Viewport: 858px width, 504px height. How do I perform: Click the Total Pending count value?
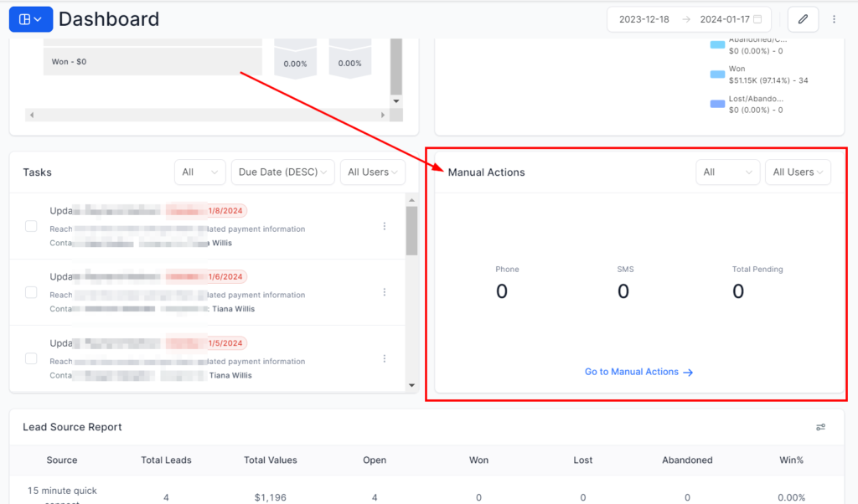(x=738, y=291)
